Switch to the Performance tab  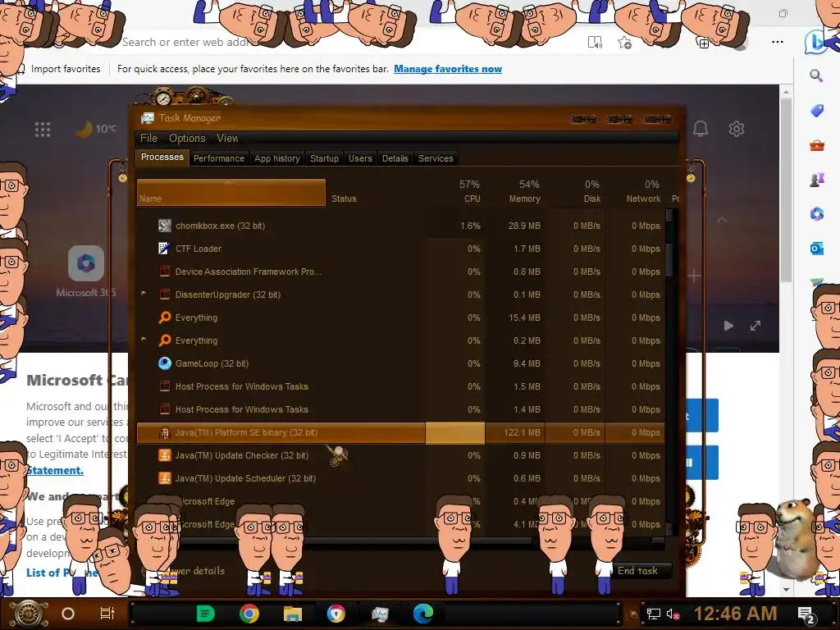point(218,158)
